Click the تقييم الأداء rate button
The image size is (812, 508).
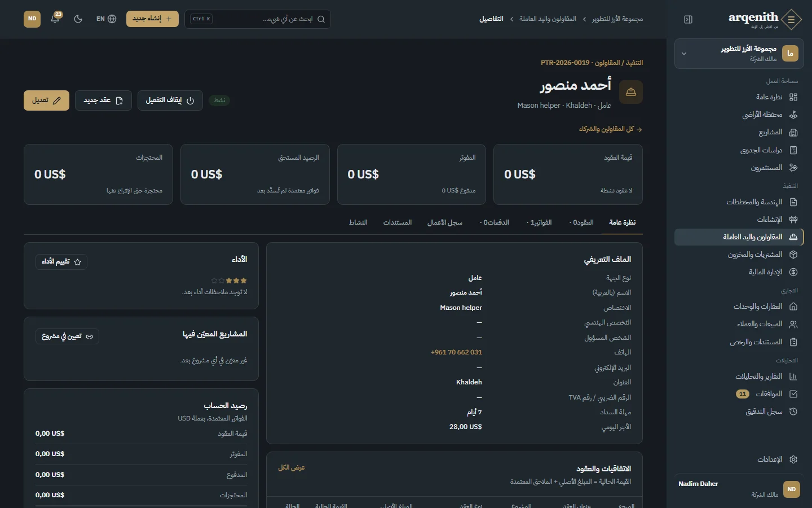coord(61,262)
